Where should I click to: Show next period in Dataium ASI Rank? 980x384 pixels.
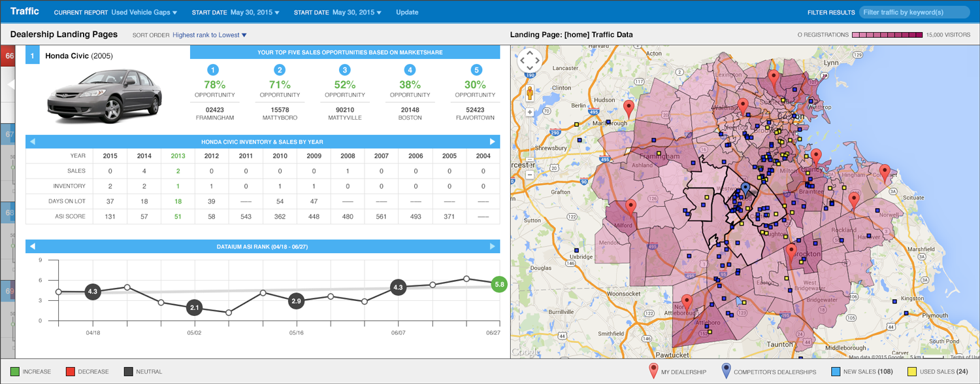(x=493, y=247)
